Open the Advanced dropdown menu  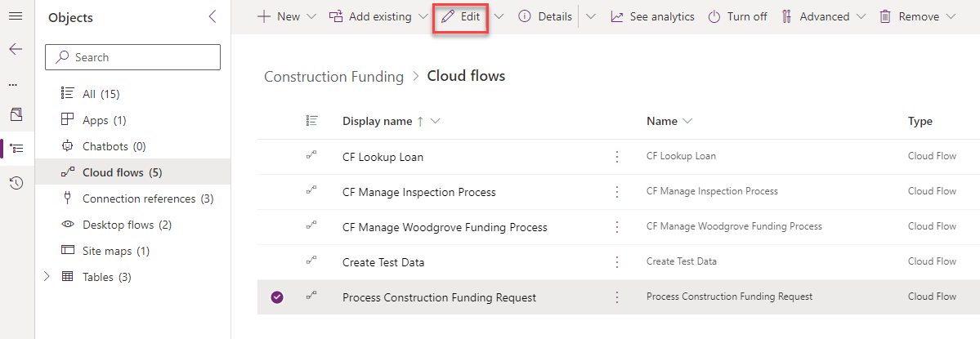coord(826,16)
